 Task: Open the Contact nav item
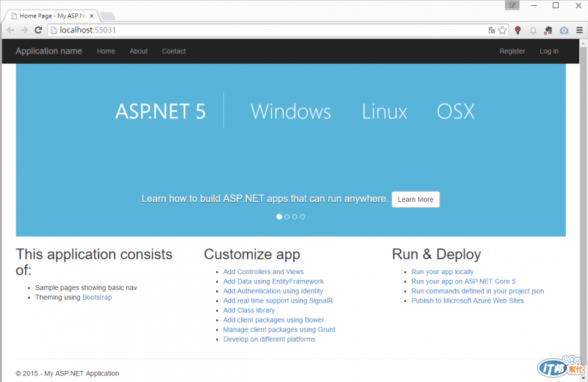173,51
